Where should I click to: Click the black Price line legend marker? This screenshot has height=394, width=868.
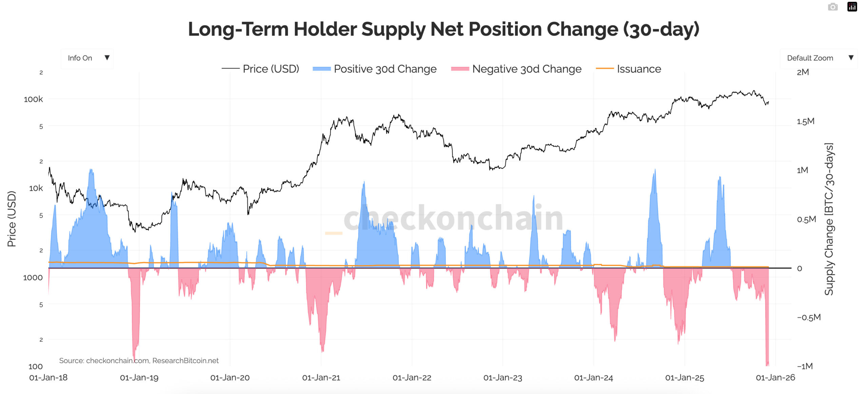[x=231, y=69]
